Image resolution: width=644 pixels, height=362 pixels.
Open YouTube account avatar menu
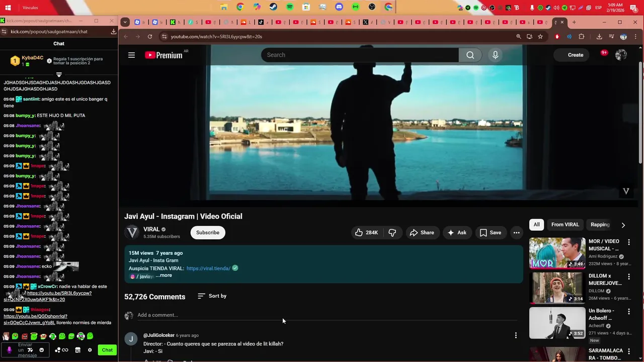click(621, 55)
